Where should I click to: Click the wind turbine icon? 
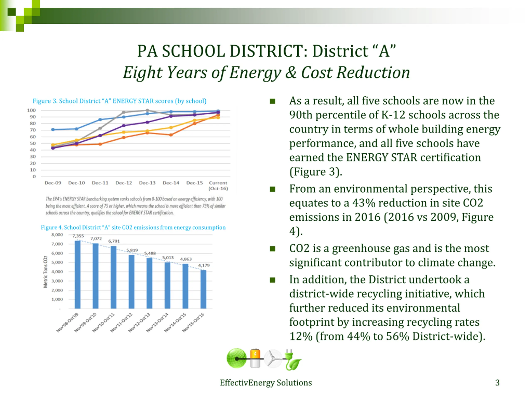tap(273, 359)
